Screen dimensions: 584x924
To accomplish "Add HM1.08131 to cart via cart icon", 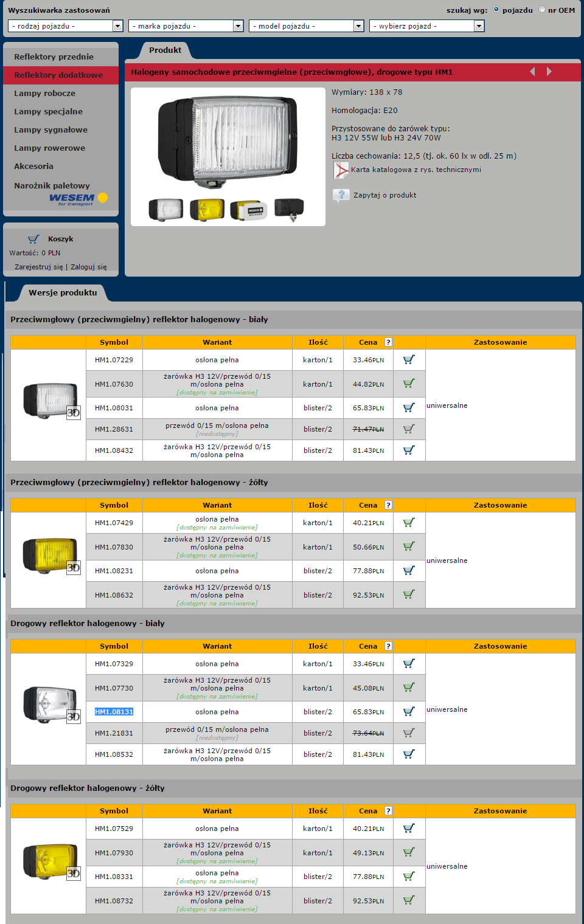I will [x=409, y=712].
